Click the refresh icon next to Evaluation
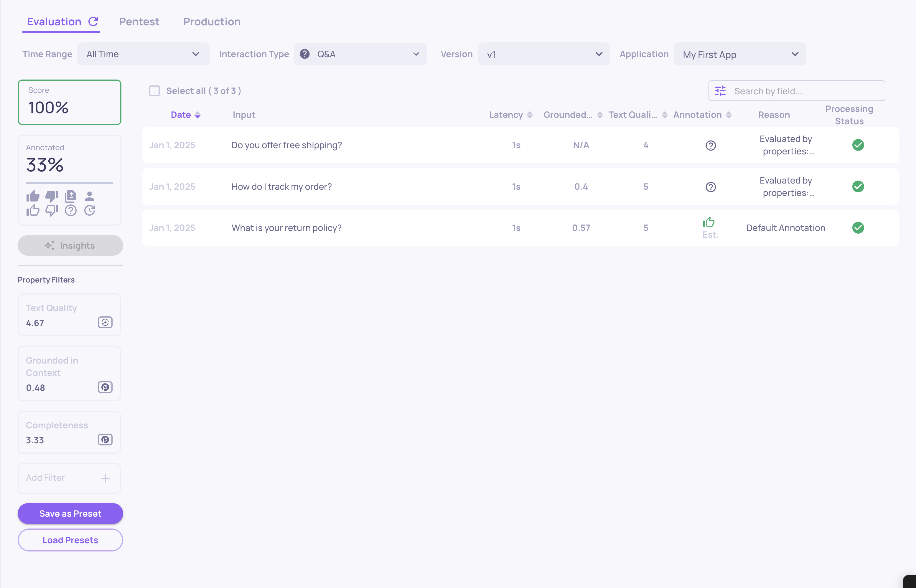This screenshot has width=916, height=588. (94, 22)
